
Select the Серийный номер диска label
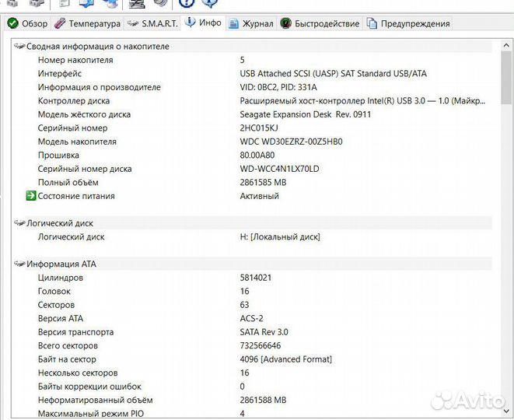click(85, 169)
